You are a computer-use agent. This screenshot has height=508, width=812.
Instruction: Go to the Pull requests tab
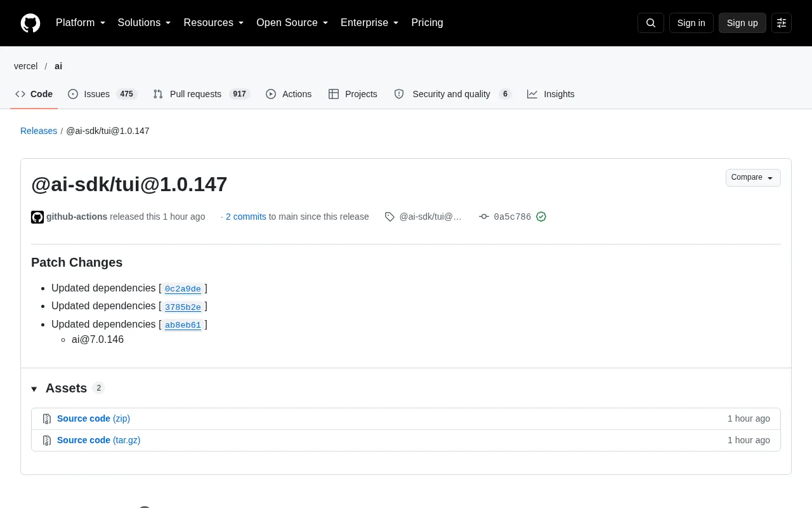(x=202, y=94)
